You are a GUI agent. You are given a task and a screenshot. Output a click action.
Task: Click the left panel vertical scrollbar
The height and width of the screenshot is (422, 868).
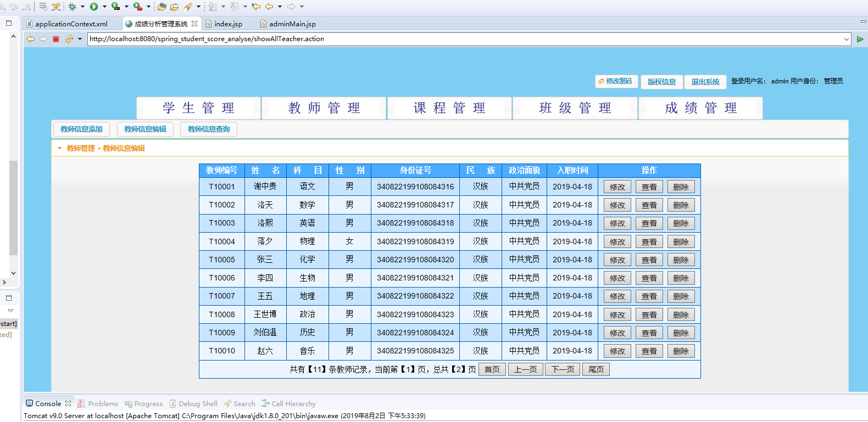pyautogui.click(x=13, y=207)
